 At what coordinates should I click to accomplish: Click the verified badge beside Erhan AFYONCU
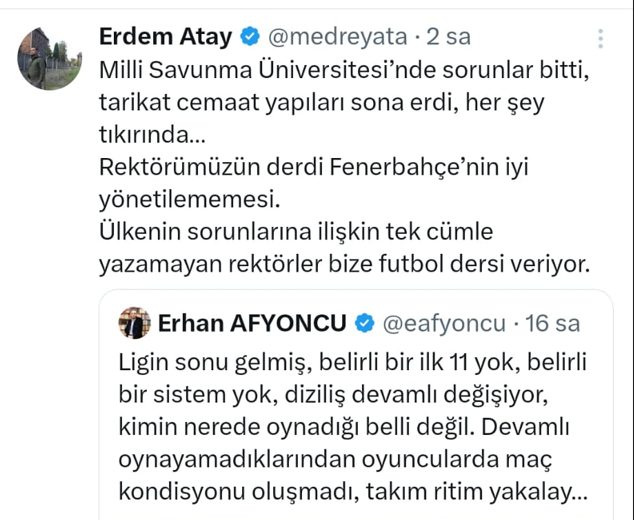tap(365, 323)
